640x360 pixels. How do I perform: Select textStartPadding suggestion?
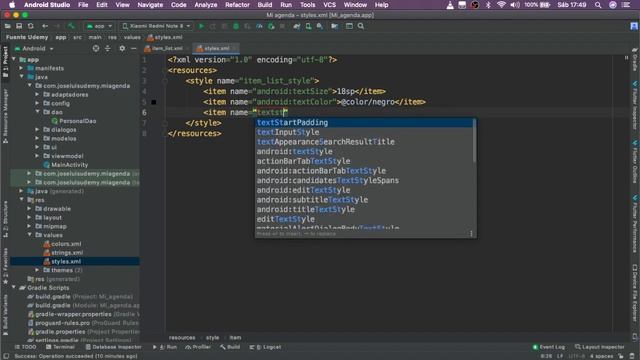point(364,122)
